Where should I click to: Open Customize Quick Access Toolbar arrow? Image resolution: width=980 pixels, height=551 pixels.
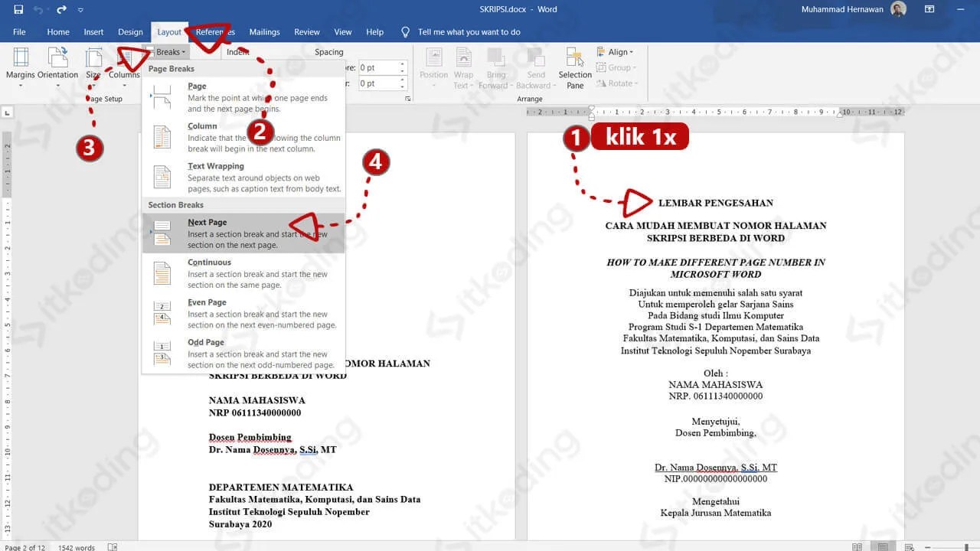[80, 10]
